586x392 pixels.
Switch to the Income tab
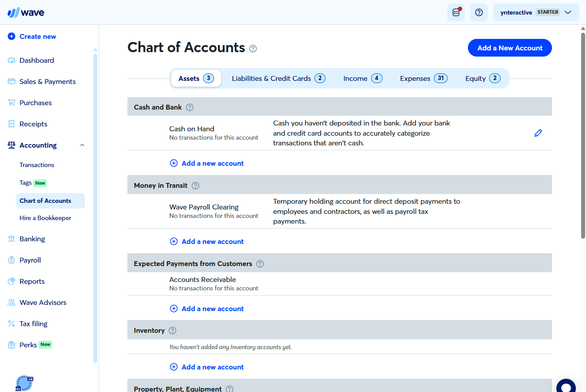(x=363, y=79)
